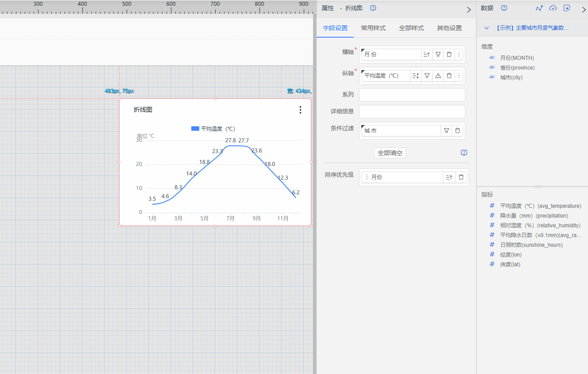Click the empty 系列 input field

[412, 95]
